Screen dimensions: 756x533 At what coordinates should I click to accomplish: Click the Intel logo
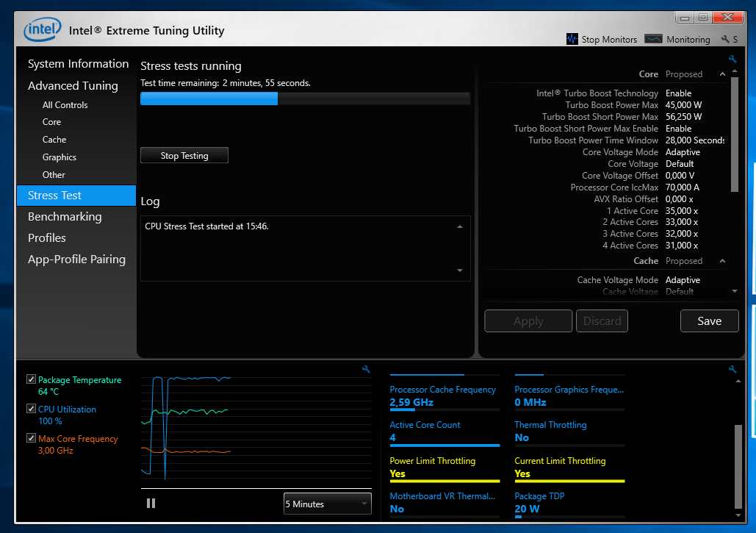pos(43,29)
